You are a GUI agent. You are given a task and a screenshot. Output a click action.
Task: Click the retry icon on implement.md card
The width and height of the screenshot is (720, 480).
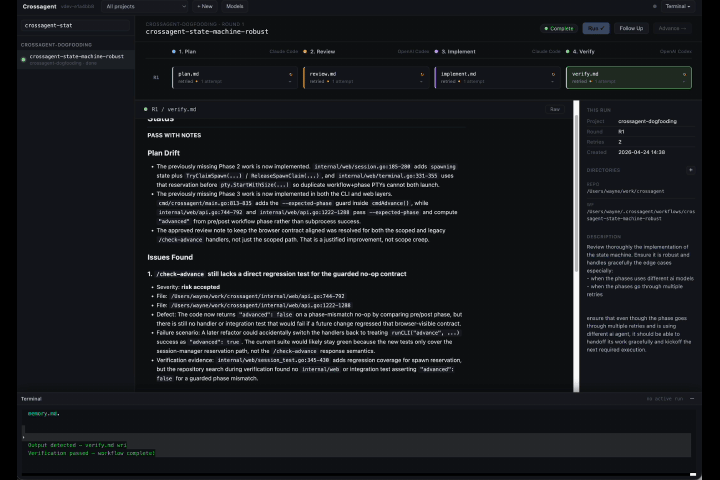click(553, 74)
